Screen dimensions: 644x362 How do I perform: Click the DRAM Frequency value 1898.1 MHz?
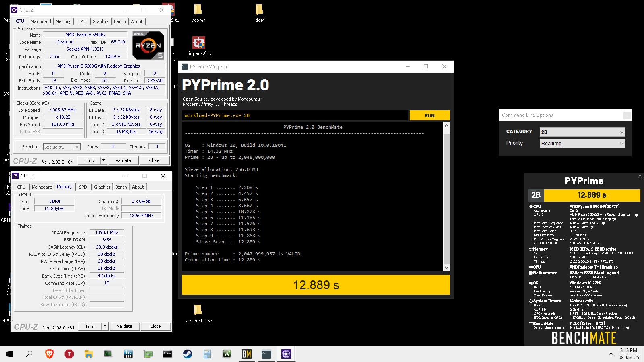(107, 232)
